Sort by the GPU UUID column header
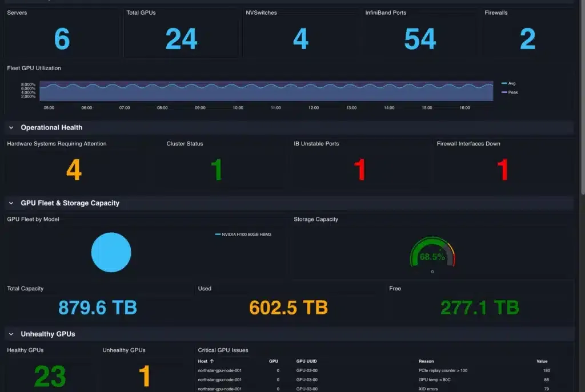Viewport: 585px width, 392px height. pos(307,361)
